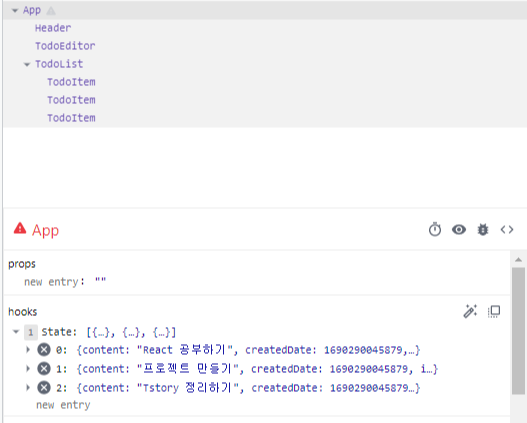Expand state entry 2 "Tstory 정리하기"

pyautogui.click(x=28, y=388)
